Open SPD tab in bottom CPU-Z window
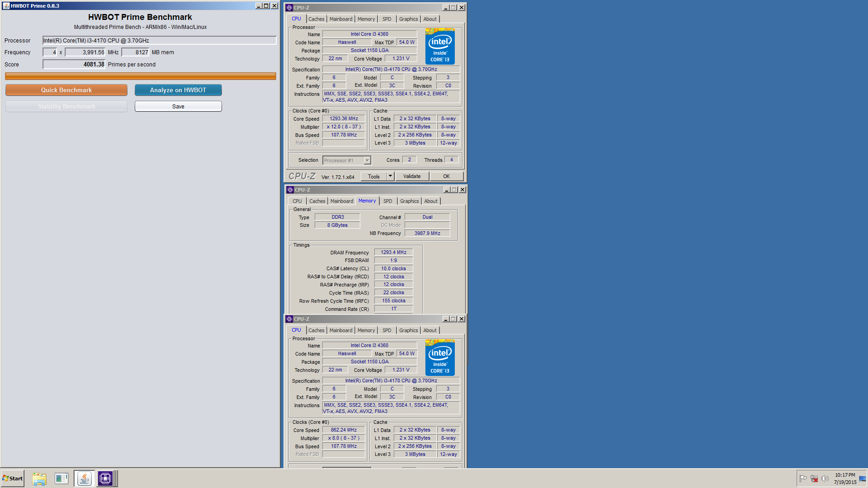This screenshot has width=868, height=488. coord(387,330)
